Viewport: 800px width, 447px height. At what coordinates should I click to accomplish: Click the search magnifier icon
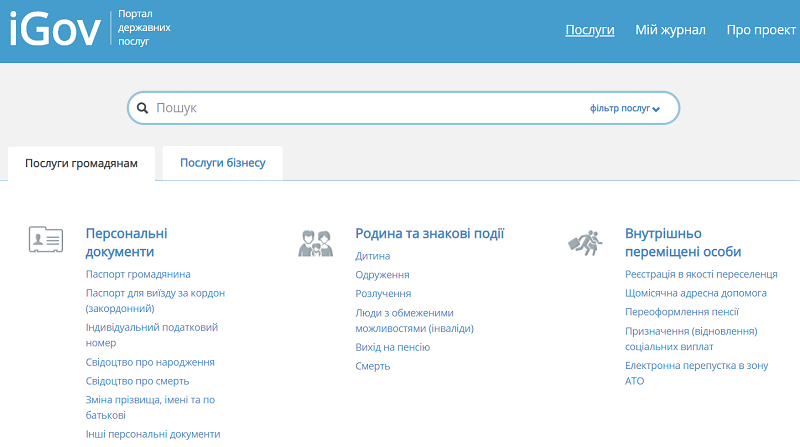142,108
